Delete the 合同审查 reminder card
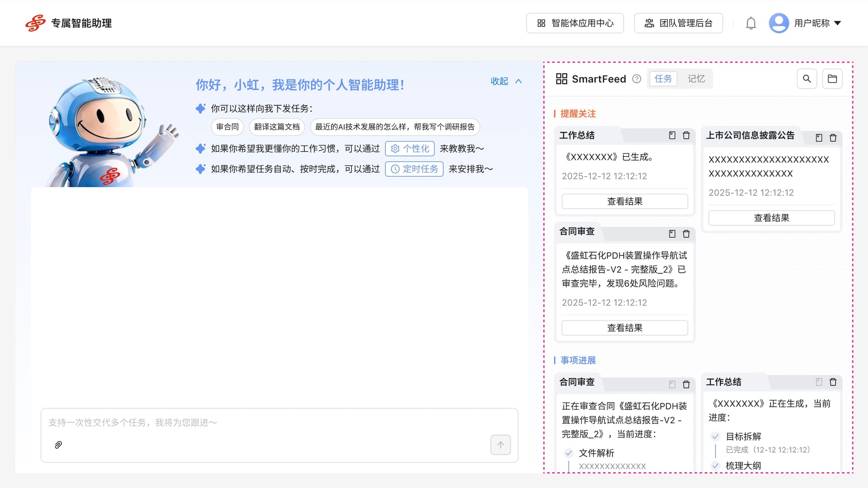 (x=686, y=234)
